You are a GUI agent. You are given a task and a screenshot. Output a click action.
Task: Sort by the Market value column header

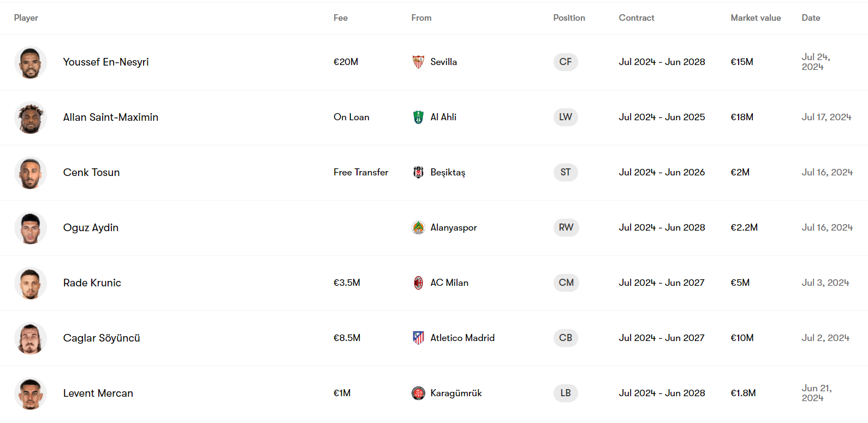(756, 18)
